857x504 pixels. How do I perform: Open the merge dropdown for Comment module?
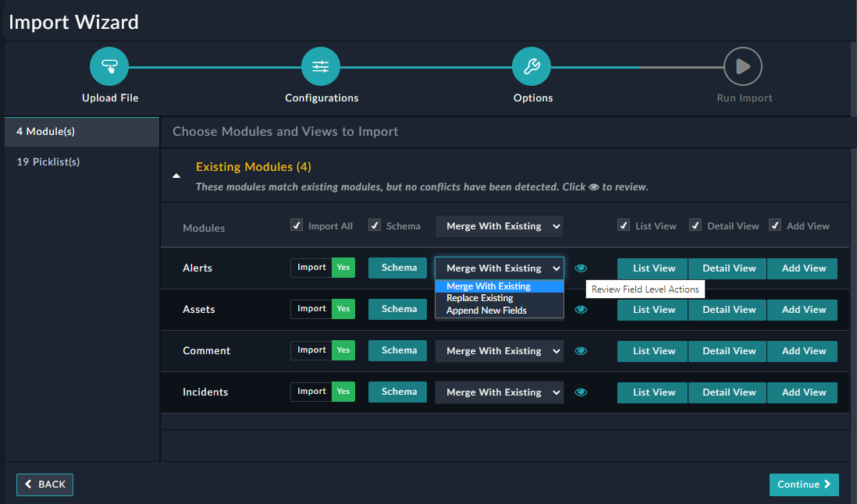(499, 350)
